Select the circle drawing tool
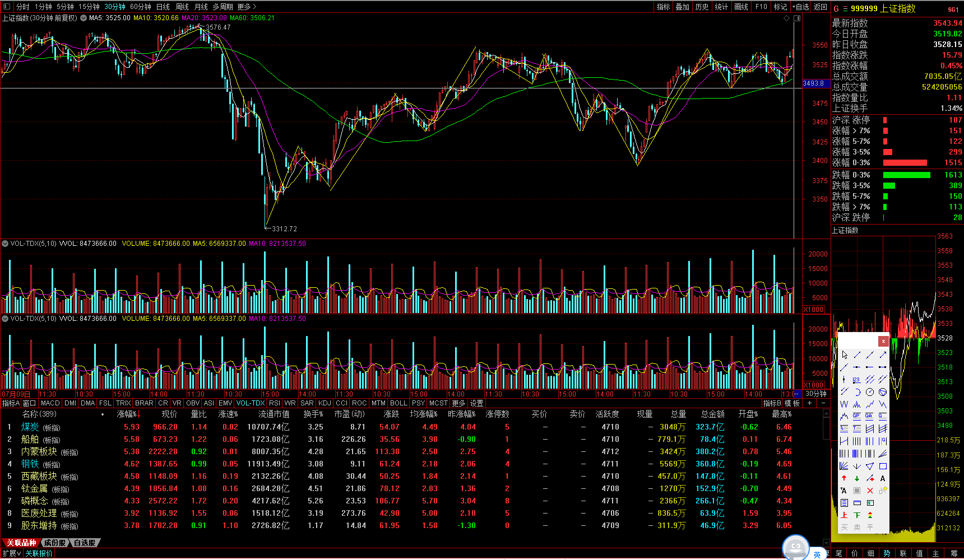Screen dimensions: 964x560 pos(870,392)
